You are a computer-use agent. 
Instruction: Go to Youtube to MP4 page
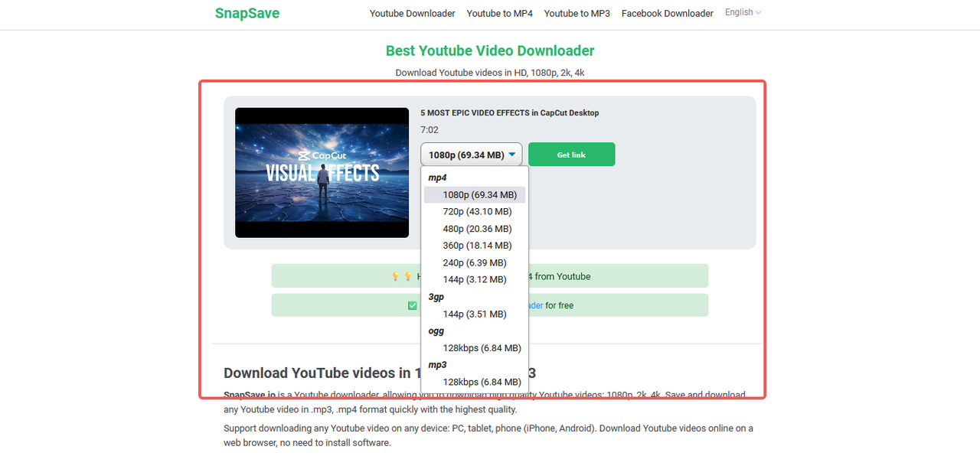(499, 14)
